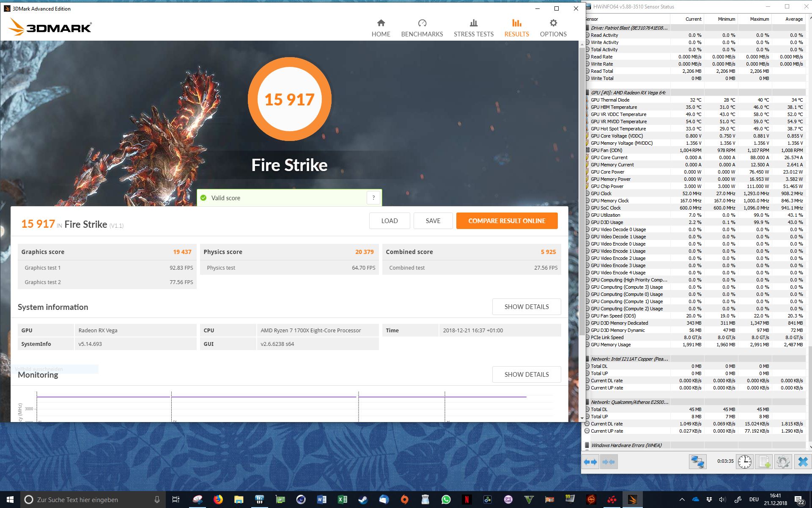Image resolution: width=812 pixels, height=508 pixels.
Task: Save the Fire Strike result
Action: pyautogui.click(x=433, y=221)
